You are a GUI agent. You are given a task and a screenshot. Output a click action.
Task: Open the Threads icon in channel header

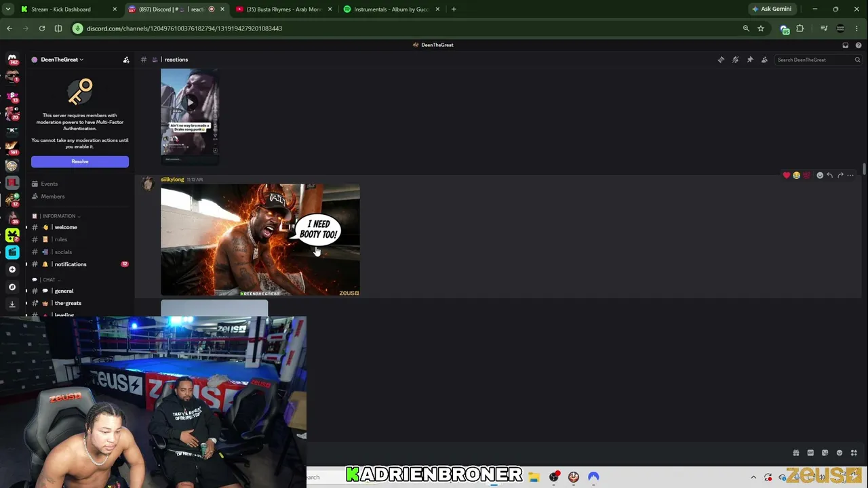721,60
